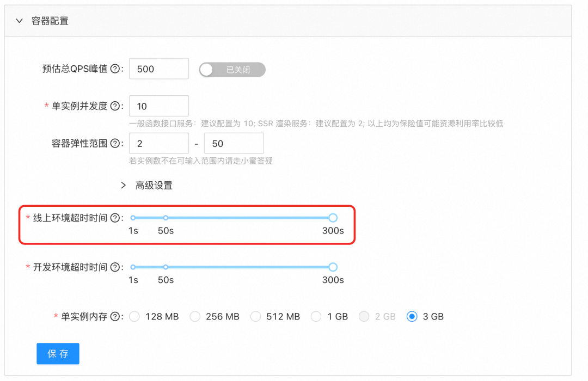Image resolution: width=588 pixels, height=381 pixels.
Task: Select the 512 MB memory option
Action: click(x=256, y=316)
